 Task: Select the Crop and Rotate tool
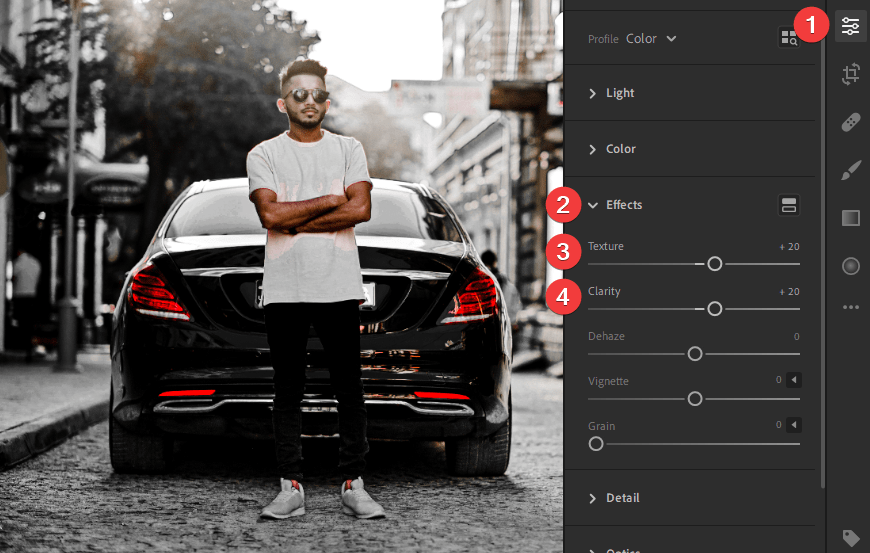point(851,74)
